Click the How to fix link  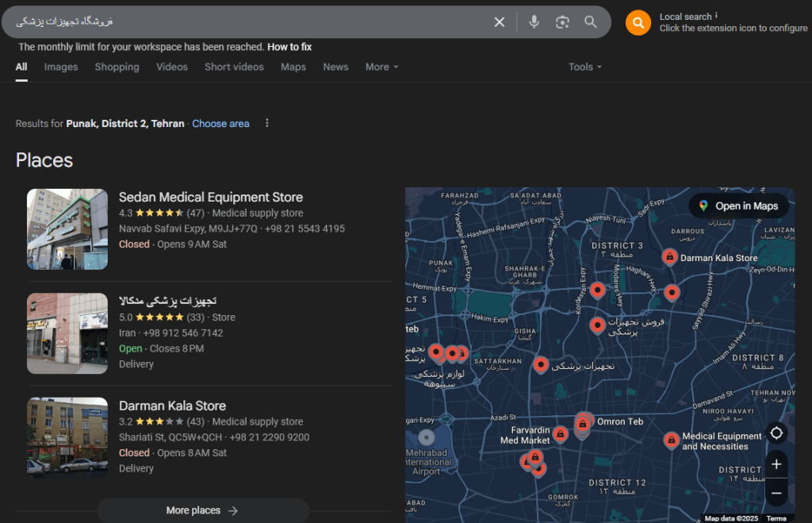point(289,47)
